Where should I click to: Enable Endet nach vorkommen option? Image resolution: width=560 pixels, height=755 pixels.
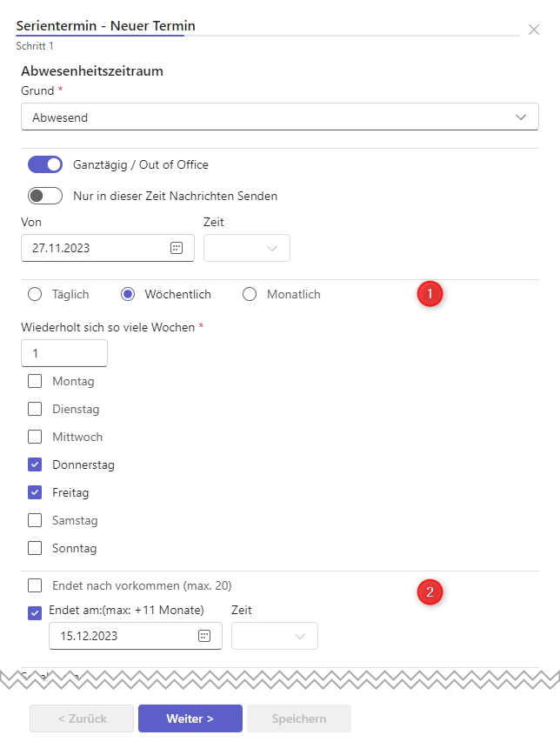pos(35,585)
